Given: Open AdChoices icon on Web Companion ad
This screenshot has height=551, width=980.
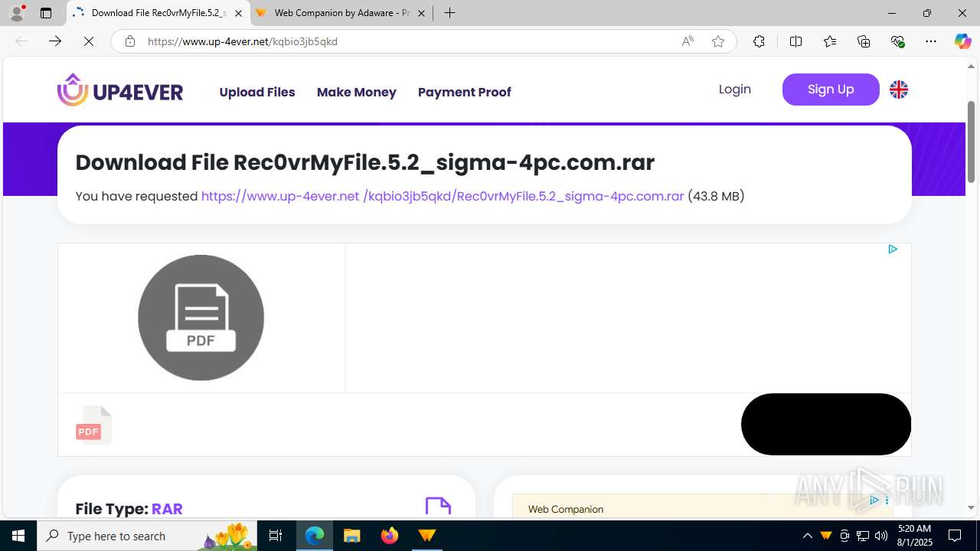Looking at the screenshot, I should click(x=874, y=500).
